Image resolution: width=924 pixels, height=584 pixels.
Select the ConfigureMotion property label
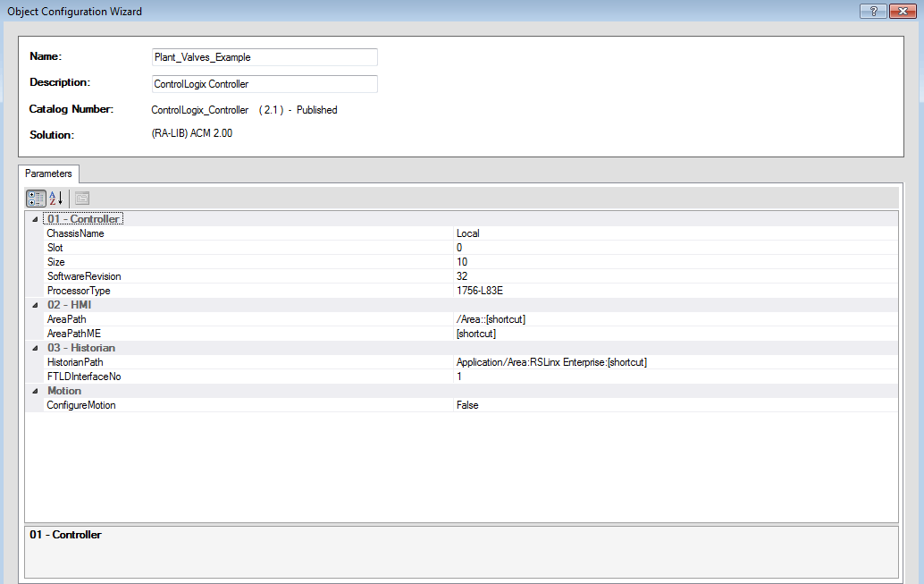click(81, 405)
